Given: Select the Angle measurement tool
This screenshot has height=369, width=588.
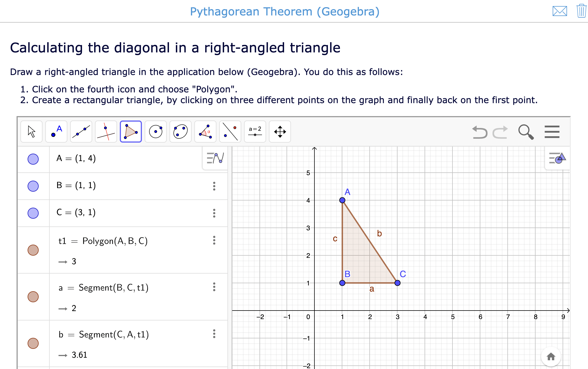Looking at the screenshot, I should click(x=205, y=132).
